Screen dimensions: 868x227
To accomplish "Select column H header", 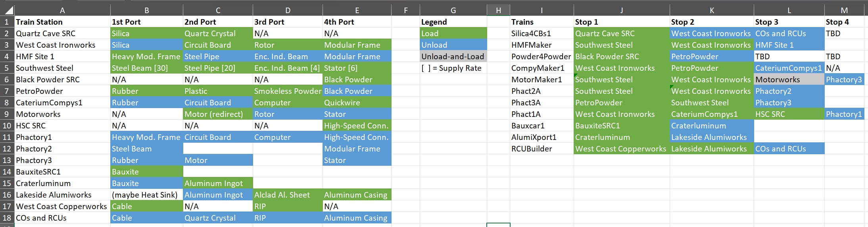I will tap(498, 10).
